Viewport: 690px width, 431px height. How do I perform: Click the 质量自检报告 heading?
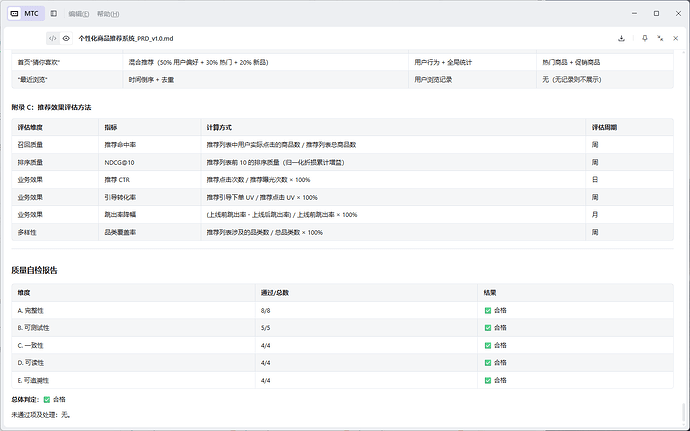tap(34, 270)
